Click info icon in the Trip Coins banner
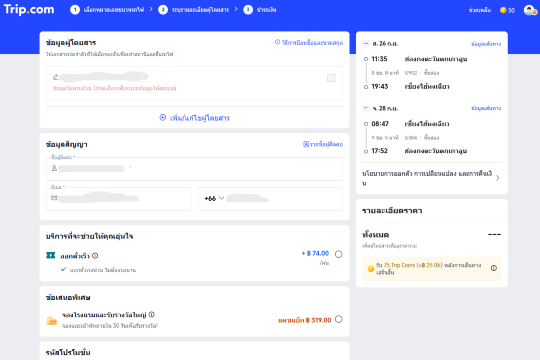Screen dimensions: 540x360 pyautogui.click(x=494, y=268)
